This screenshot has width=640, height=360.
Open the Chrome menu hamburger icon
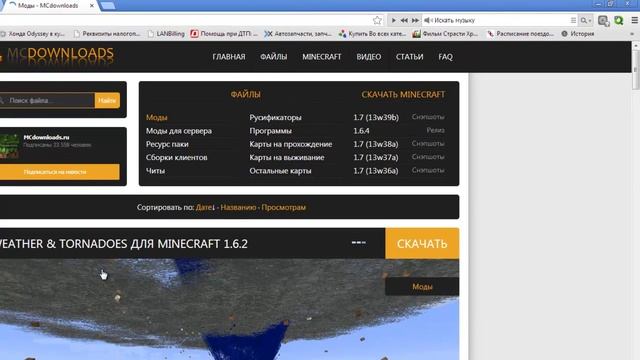(x=634, y=20)
